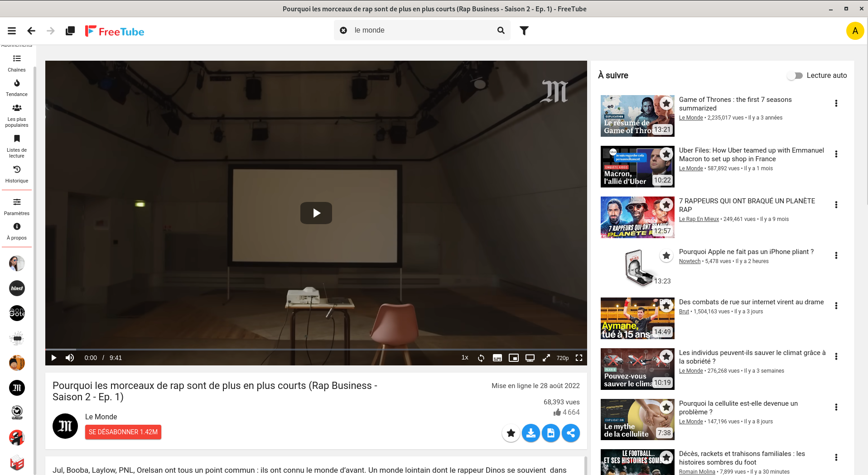The height and width of the screenshot is (475, 868).
Task: Favorite the cellulite video
Action: (666, 408)
